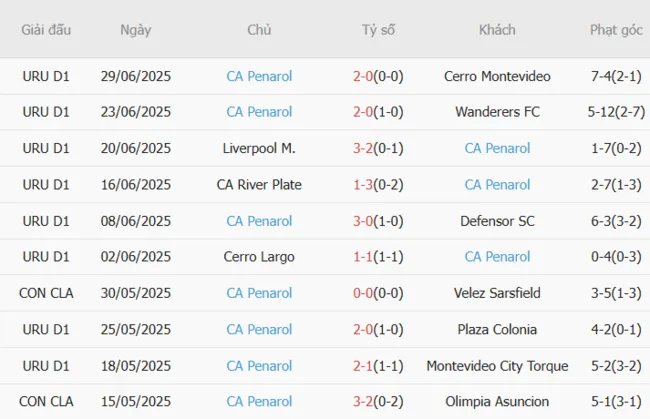Open the 1-1(1-1) Cerro Largo score
650x419 pixels.
pos(378,257)
